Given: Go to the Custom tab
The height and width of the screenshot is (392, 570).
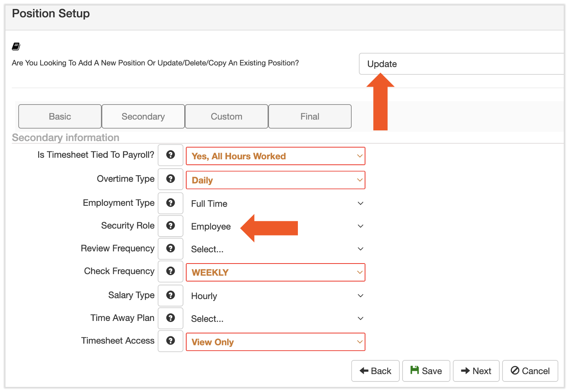Looking at the screenshot, I should pyautogui.click(x=226, y=116).
